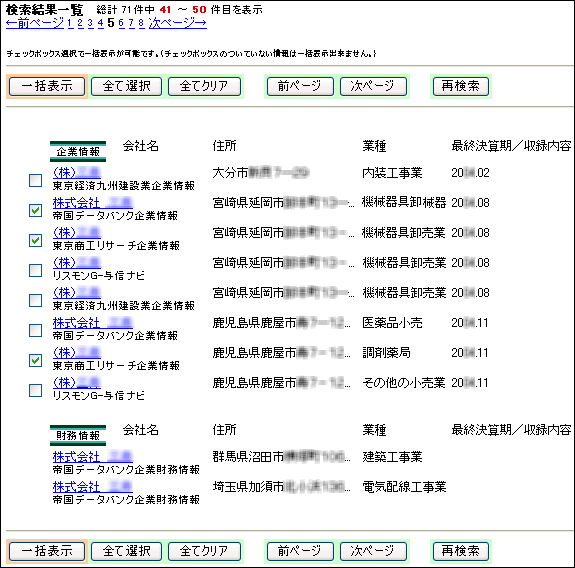Uncheck the 調剤薬局 row checkbox

[36, 360]
